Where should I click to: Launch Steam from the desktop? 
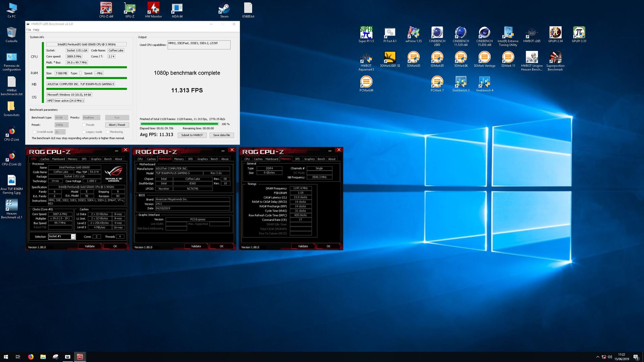(224, 10)
